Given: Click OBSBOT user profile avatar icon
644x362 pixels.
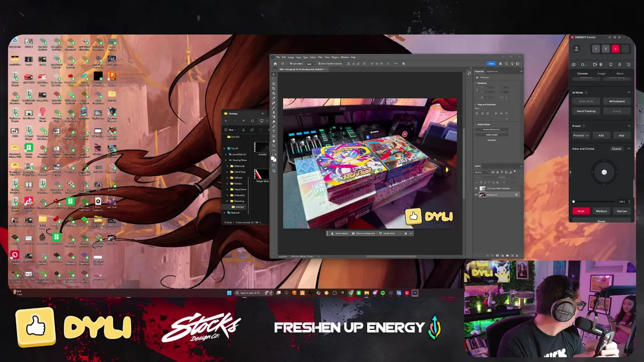Looking at the screenshot, I should (577, 49).
